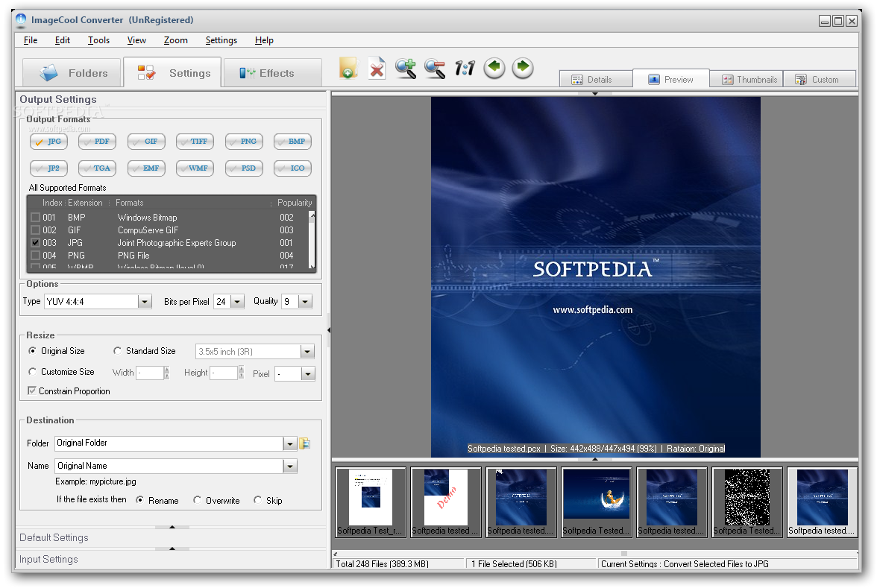The image size is (877, 588).
Task: Toggle TGA output format button
Action: pos(97,168)
